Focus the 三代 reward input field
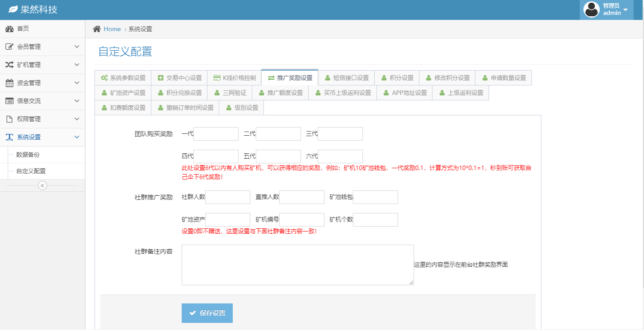The image size is (644, 331). 340,134
